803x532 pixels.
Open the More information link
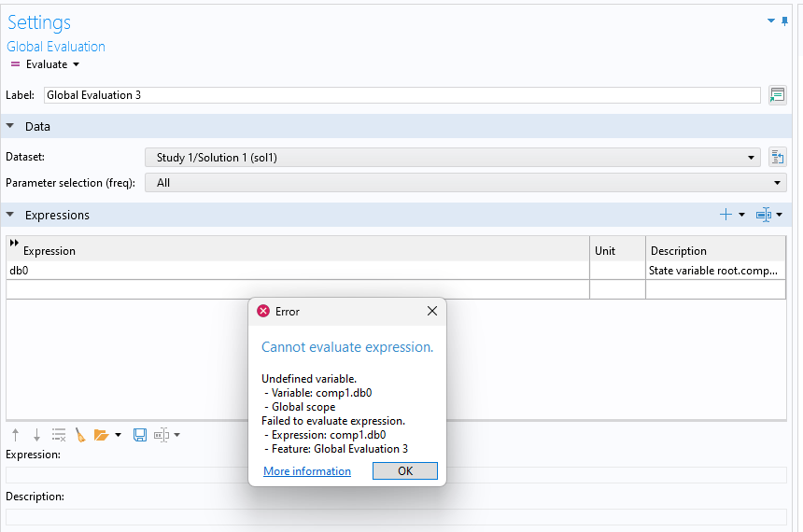(x=307, y=471)
